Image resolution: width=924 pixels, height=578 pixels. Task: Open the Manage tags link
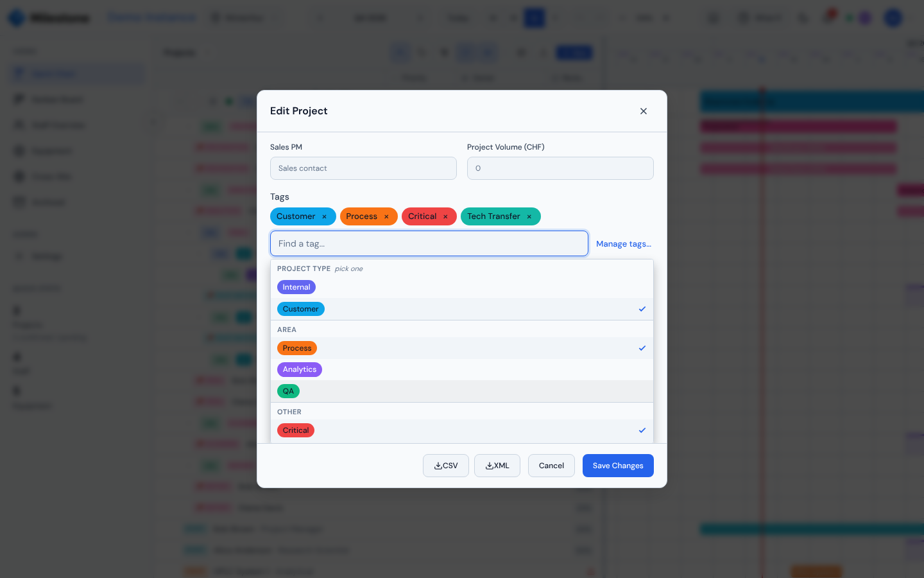(x=624, y=244)
